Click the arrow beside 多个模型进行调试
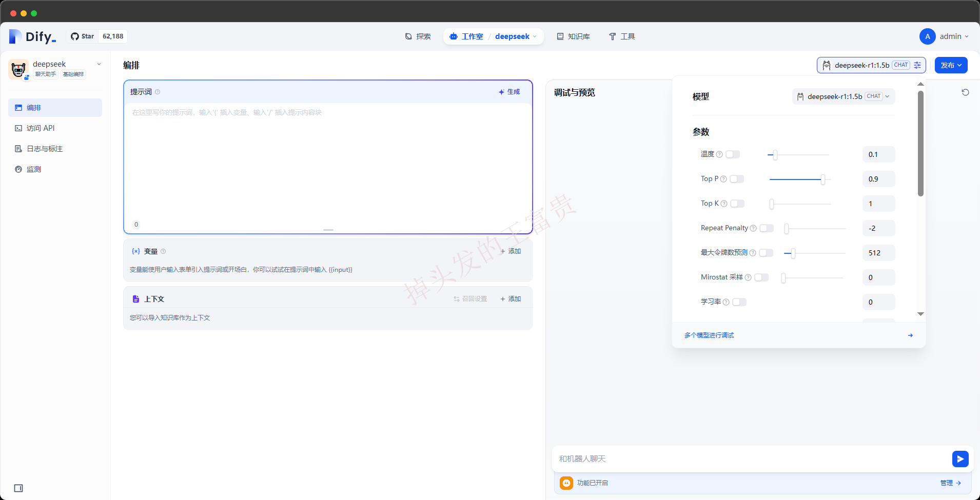980x500 pixels. (x=910, y=335)
